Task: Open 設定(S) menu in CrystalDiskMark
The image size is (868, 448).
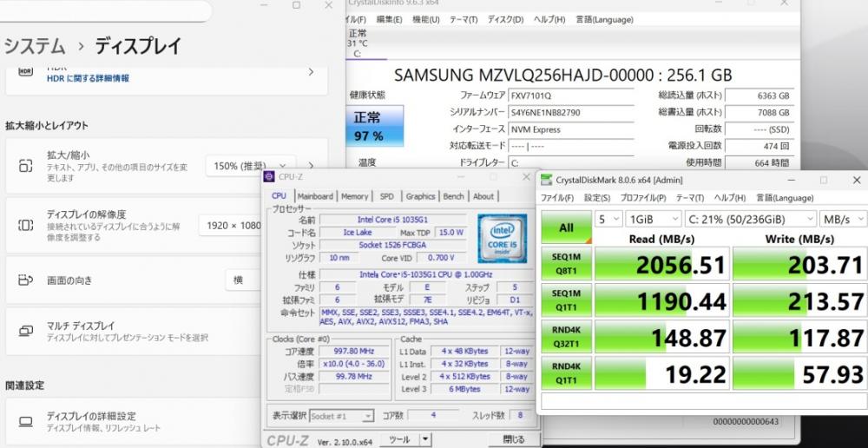Action: point(597,198)
